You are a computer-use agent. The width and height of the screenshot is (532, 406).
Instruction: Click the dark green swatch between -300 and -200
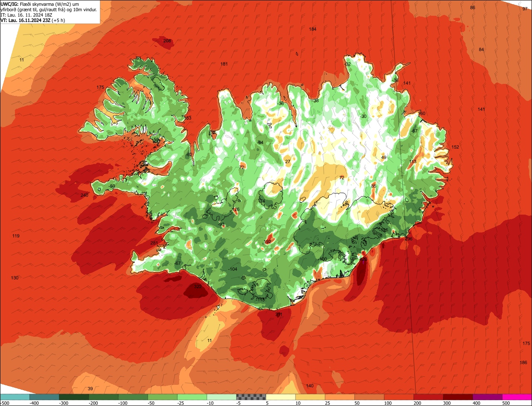(74, 397)
